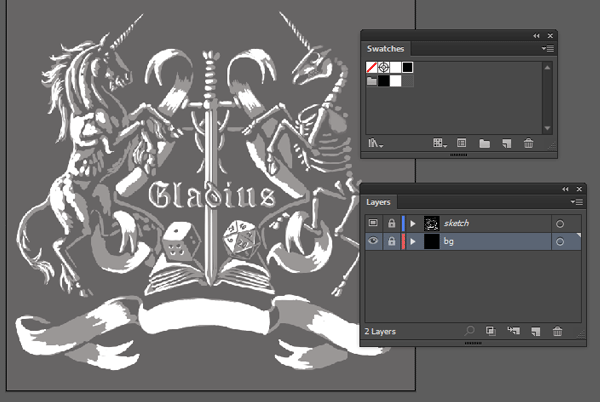Click the Swatches scrollbar down arrow
The image size is (600, 402).
click(x=547, y=128)
